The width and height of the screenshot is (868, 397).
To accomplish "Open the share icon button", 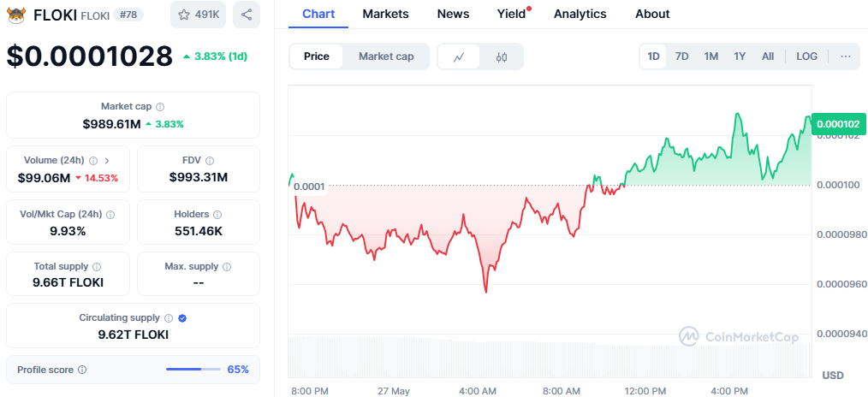I will [x=247, y=15].
